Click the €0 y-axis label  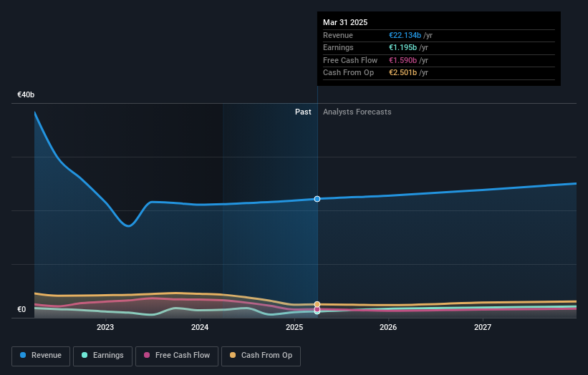point(21,309)
